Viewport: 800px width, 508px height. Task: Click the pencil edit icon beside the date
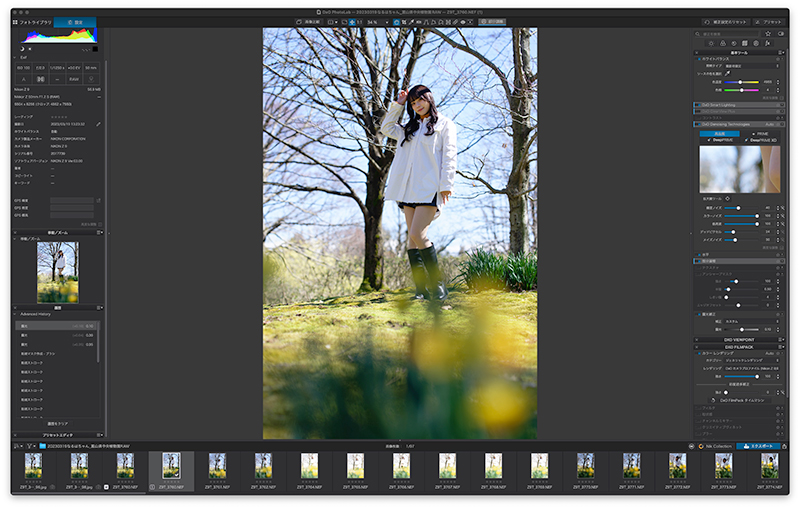[98, 124]
